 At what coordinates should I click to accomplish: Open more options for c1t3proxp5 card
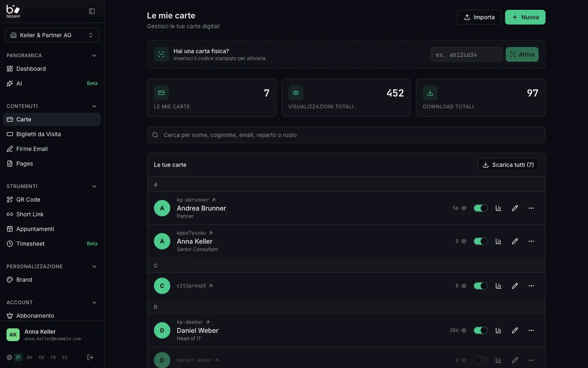(x=531, y=286)
